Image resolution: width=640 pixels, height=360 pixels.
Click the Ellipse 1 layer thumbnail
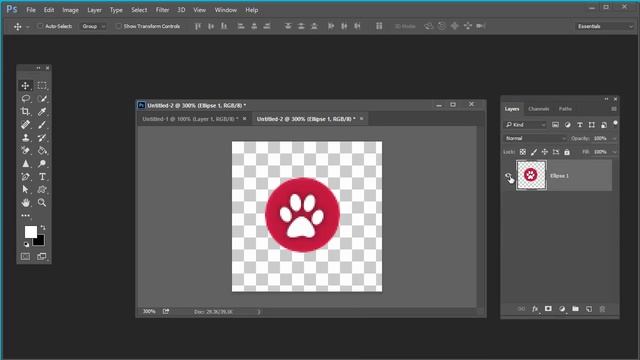pyautogui.click(x=531, y=175)
